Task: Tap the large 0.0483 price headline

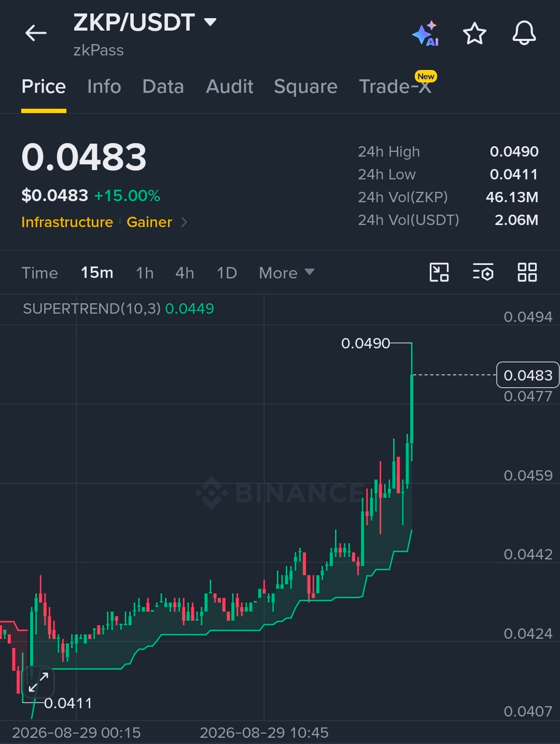Action: (x=84, y=157)
